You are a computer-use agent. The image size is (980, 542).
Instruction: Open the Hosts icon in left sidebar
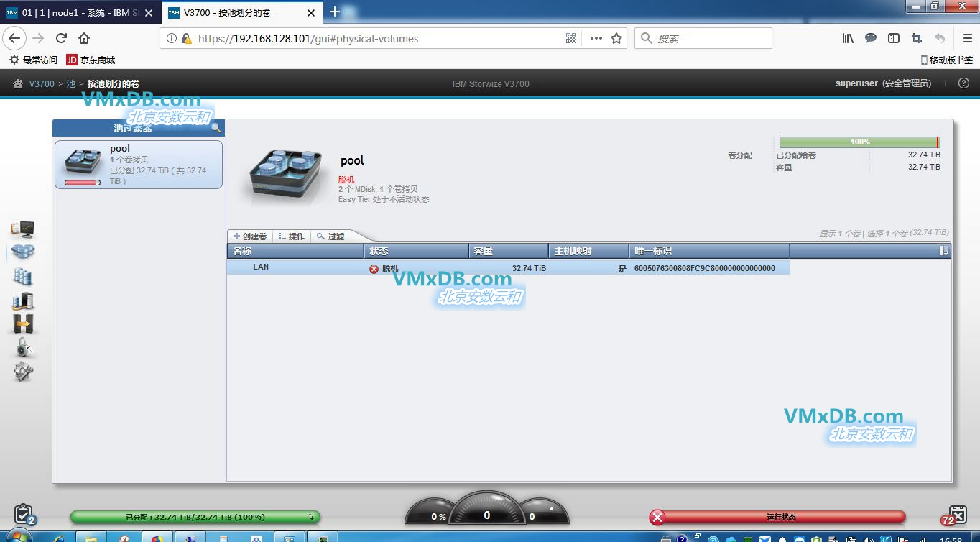(22, 300)
